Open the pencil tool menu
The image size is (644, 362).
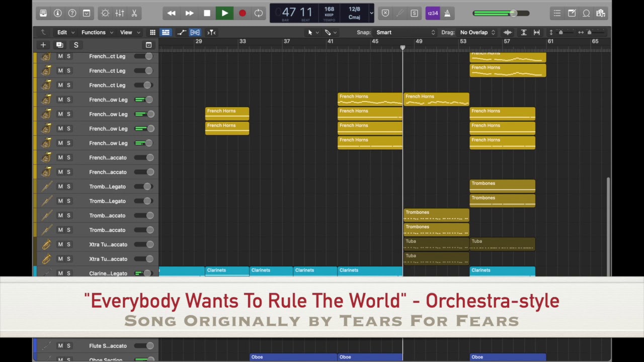(x=331, y=32)
